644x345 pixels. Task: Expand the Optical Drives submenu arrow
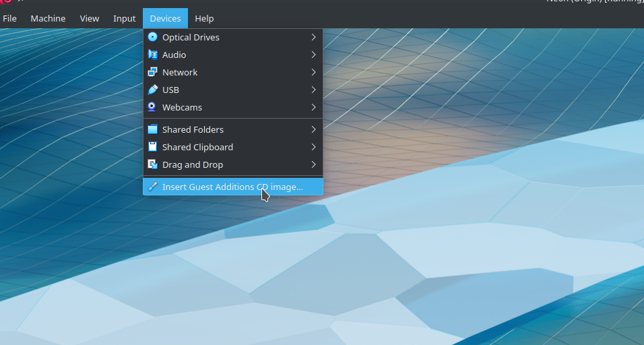point(313,37)
